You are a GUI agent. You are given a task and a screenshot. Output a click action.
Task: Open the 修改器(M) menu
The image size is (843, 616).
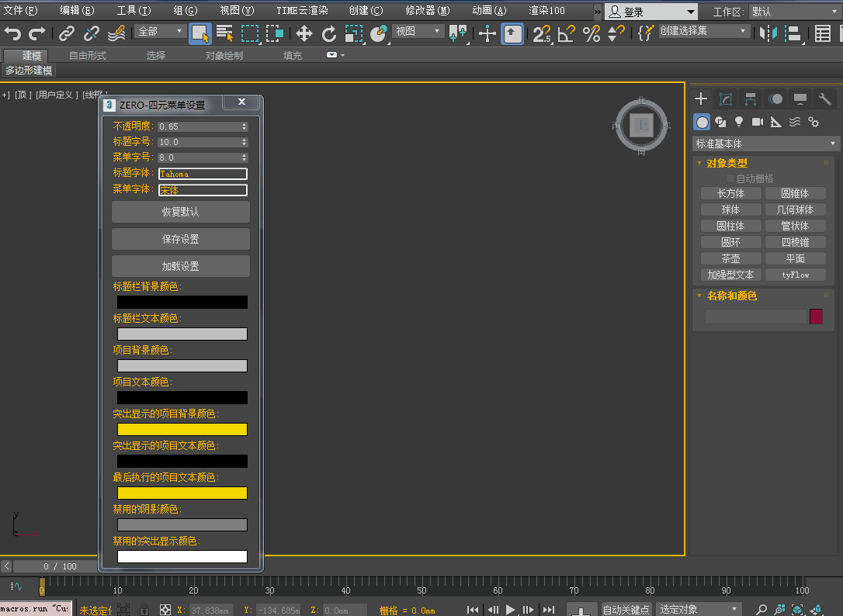coord(427,11)
